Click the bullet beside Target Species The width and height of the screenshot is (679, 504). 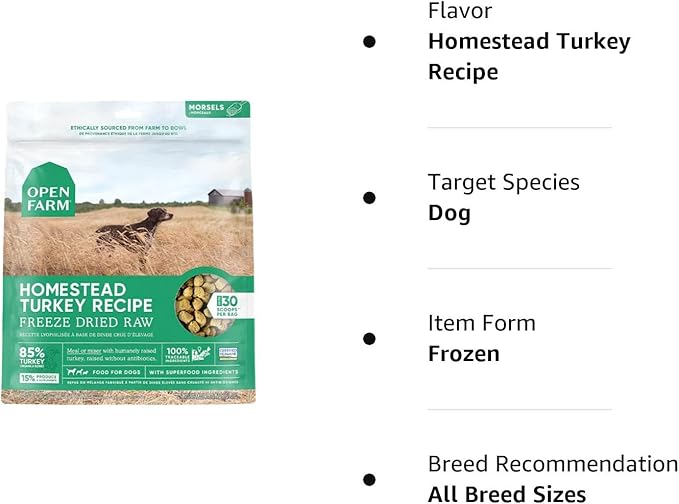[369, 197]
